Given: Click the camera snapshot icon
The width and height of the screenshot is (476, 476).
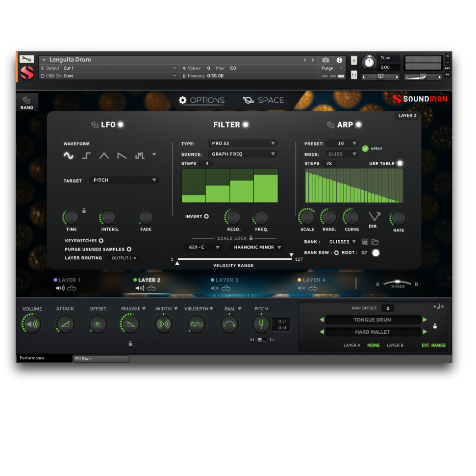Looking at the screenshot, I should point(326,60).
